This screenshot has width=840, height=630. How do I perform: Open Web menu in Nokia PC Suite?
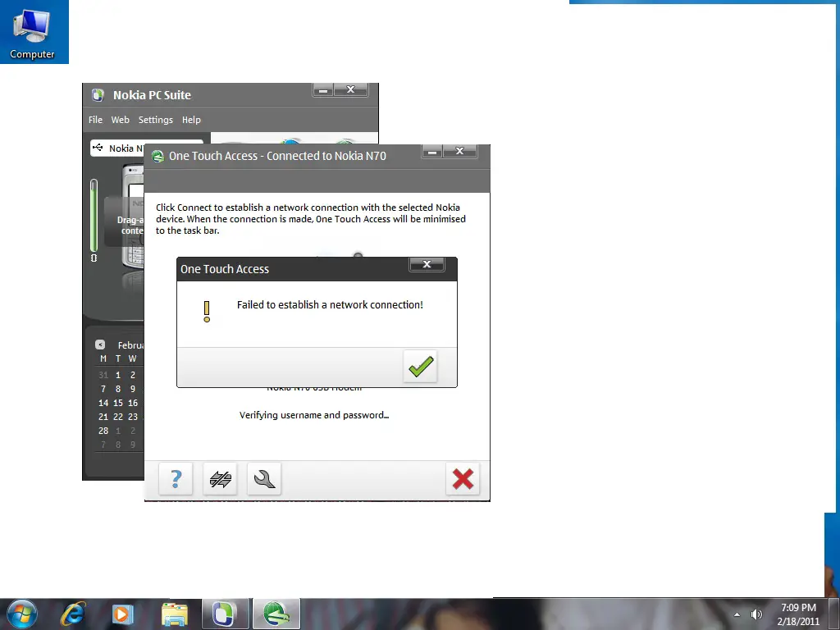(121, 120)
